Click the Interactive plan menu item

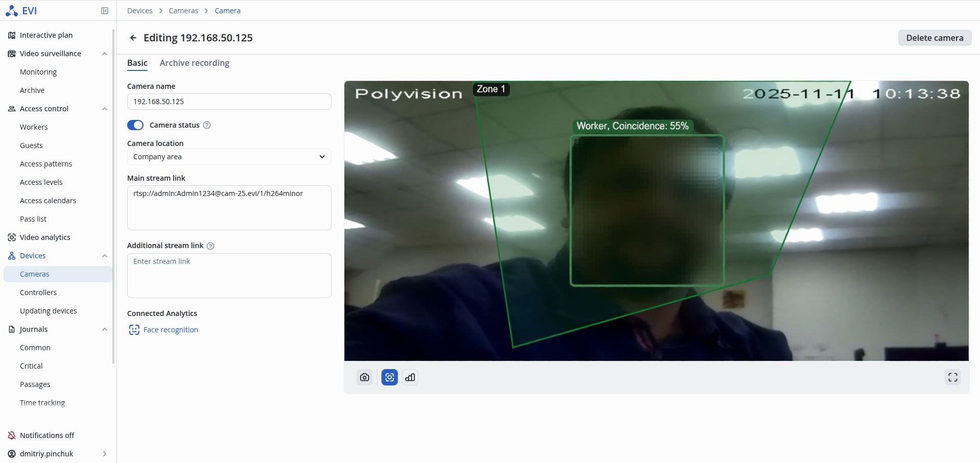click(x=46, y=35)
